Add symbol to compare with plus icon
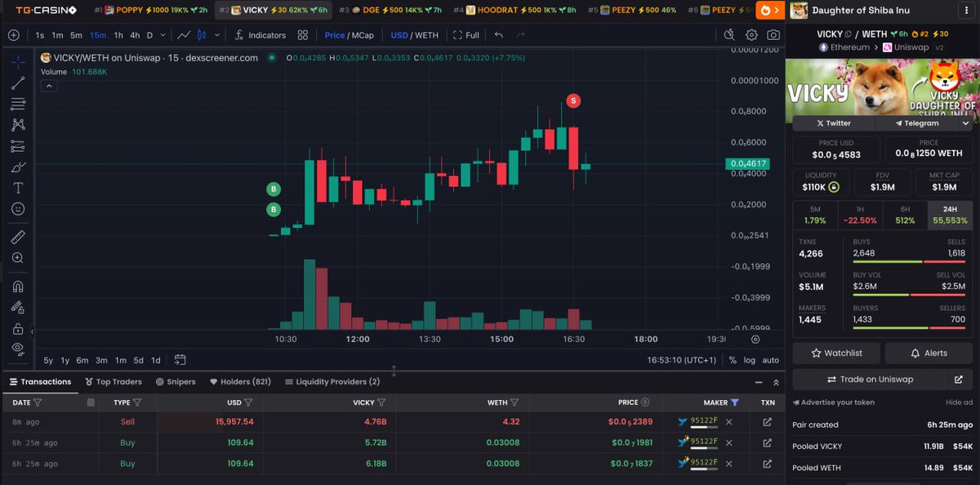The image size is (980, 485). tap(13, 35)
